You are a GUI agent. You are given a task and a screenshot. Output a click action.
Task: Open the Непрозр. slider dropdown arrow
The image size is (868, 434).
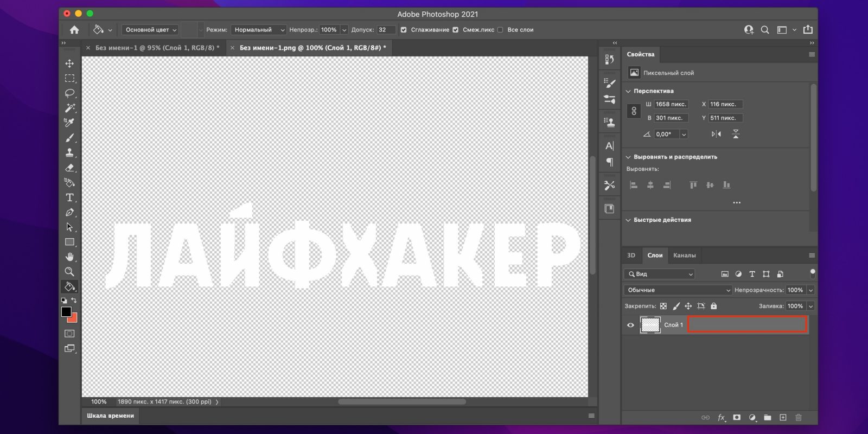344,30
